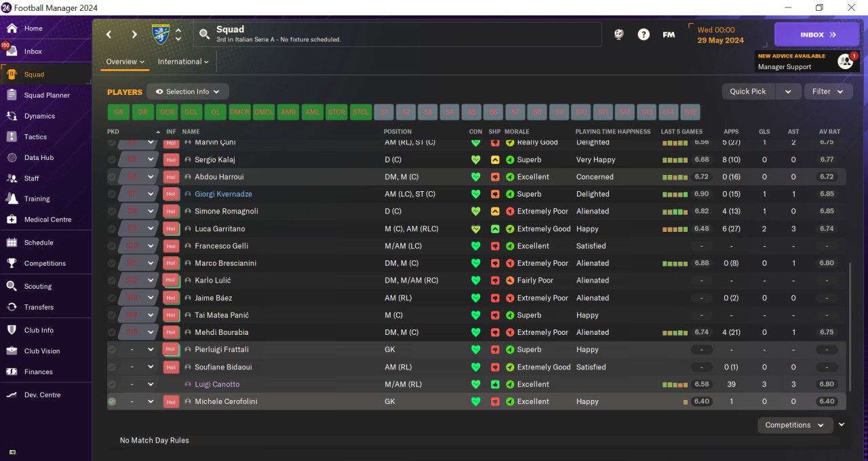Open the FM menu icon

[669, 35]
